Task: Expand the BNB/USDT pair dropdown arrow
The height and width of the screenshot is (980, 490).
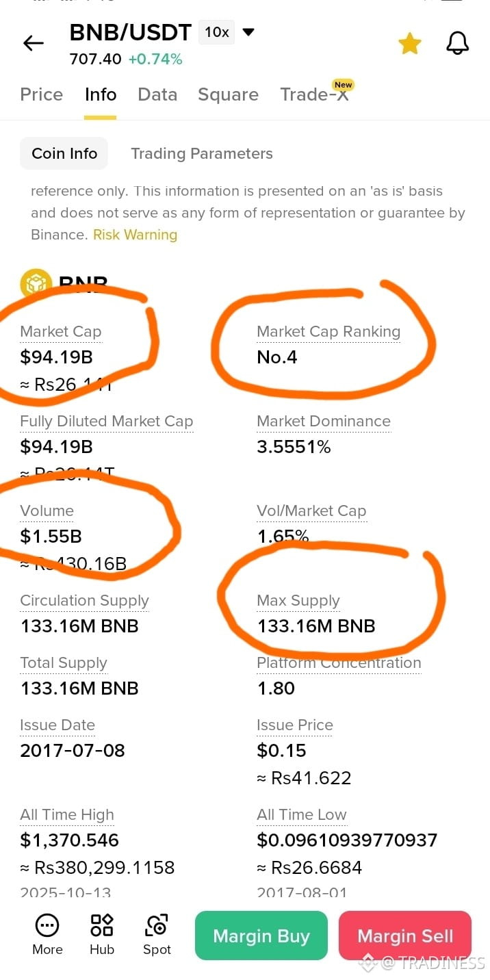Action: coord(248,31)
